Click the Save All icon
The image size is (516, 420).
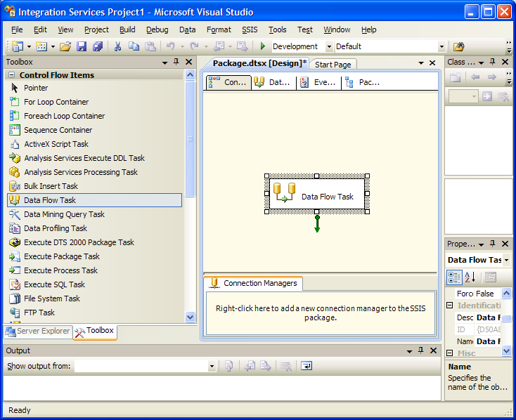point(98,46)
